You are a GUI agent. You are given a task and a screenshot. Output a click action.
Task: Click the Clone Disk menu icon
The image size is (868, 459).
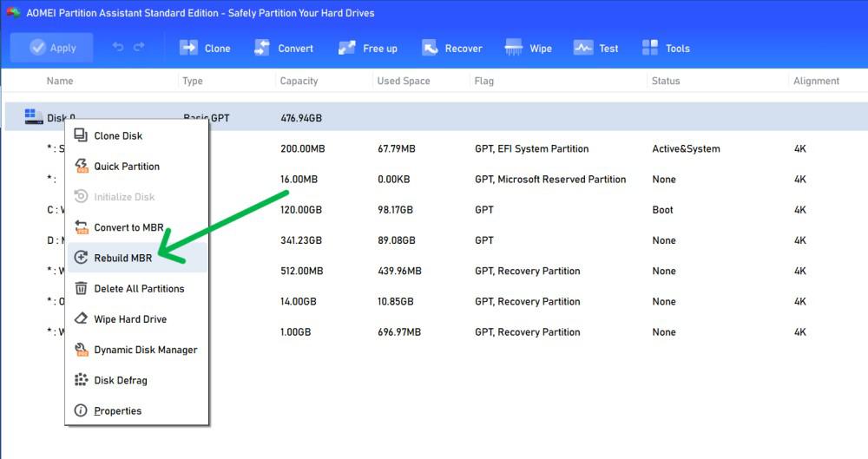81,135
